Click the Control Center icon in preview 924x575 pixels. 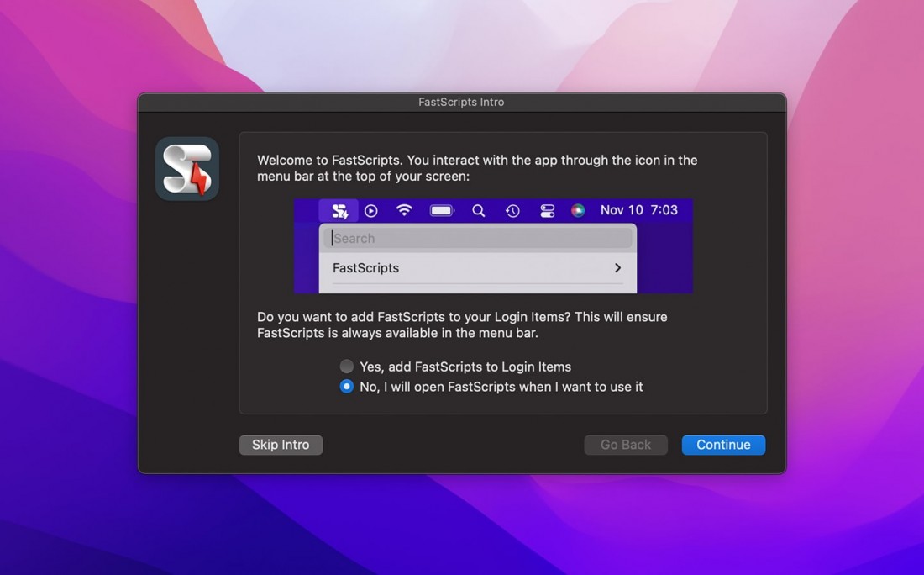pos(547,211)
